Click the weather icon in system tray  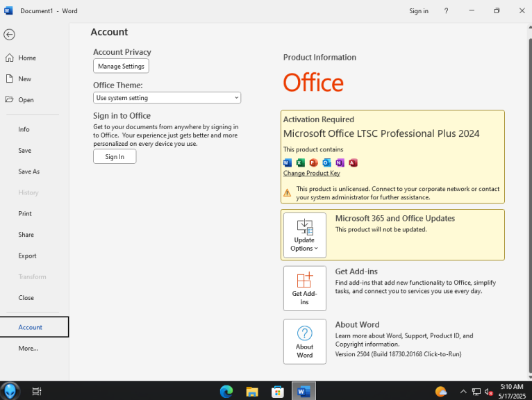(441, 392)
